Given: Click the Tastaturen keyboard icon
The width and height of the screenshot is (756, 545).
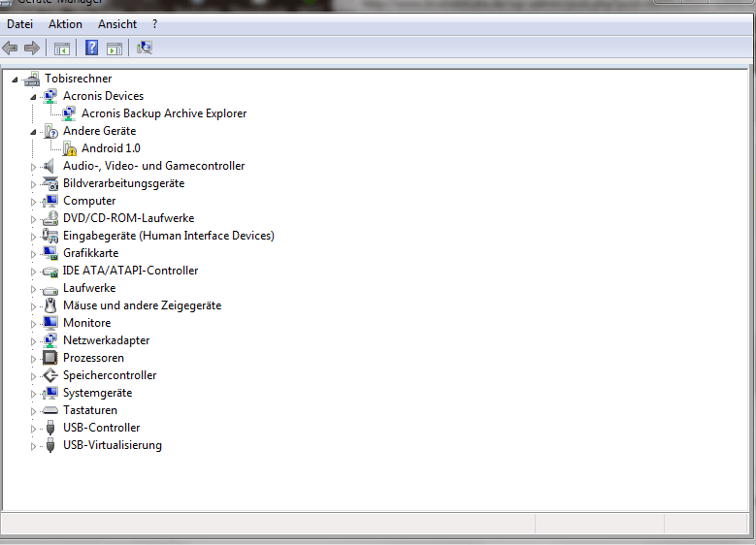Looking at the screenshot, I should (x=50, y=410).
